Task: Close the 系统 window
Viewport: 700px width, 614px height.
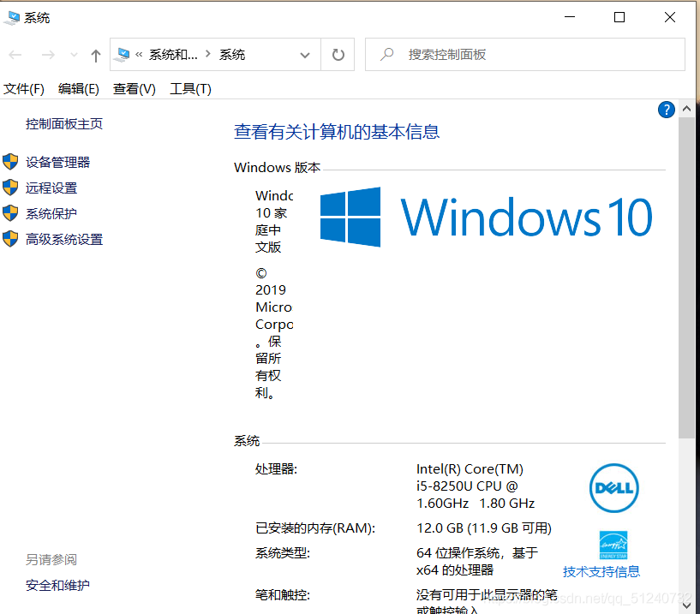Action: pyautogui.click(x=670, y=17)
